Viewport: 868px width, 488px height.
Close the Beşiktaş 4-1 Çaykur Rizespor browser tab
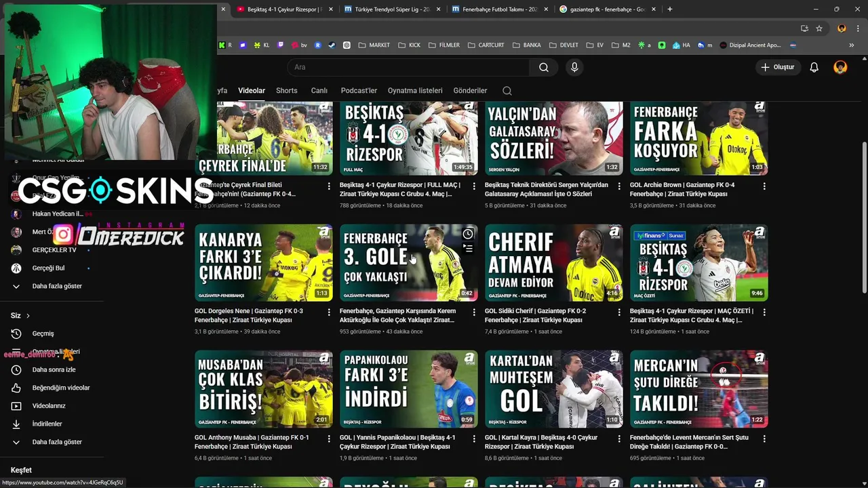tap(330, 9)
